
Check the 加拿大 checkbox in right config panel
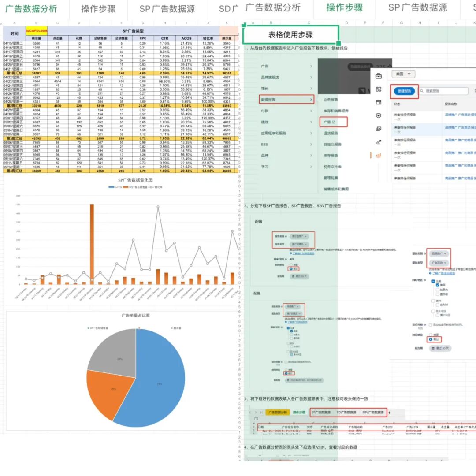click(436, 290)
